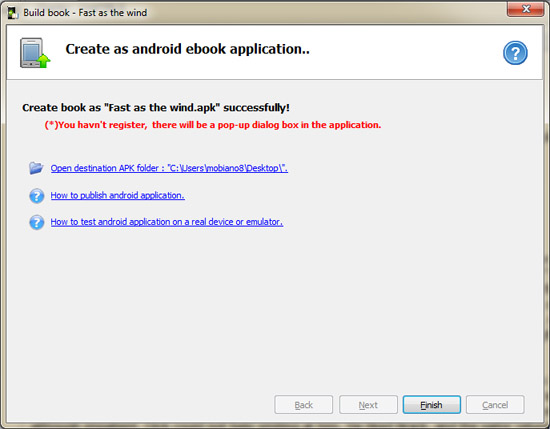
Task: Click the Next button
Action: point(368,405)
